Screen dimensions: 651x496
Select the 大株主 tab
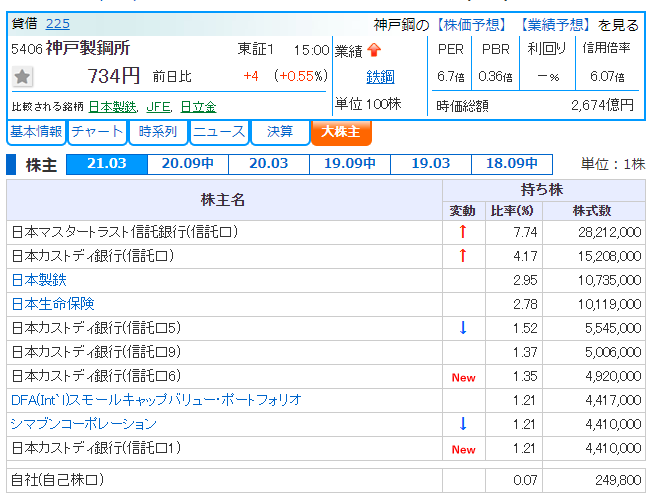(341, 132)
